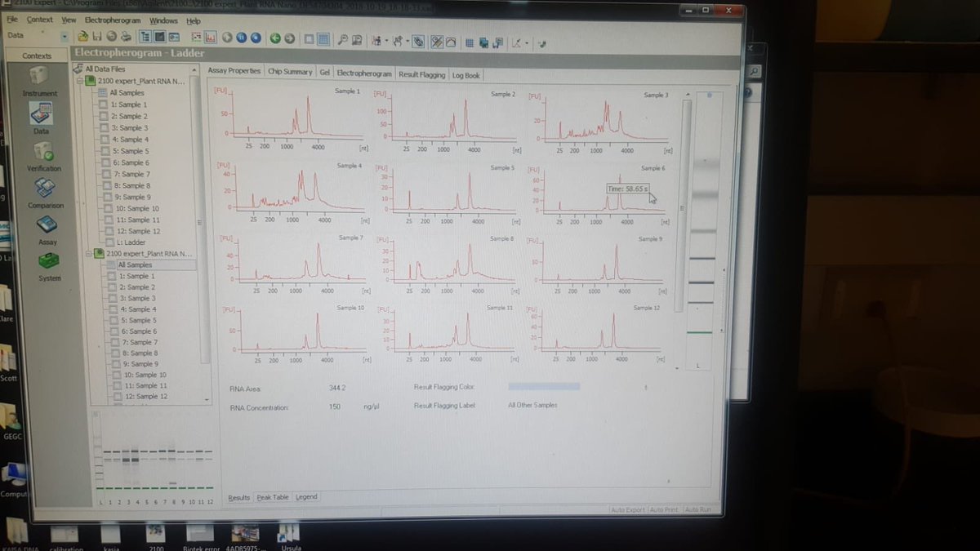Click the blue pause circle icon
The image size is (980, 551).
point(242,37)
